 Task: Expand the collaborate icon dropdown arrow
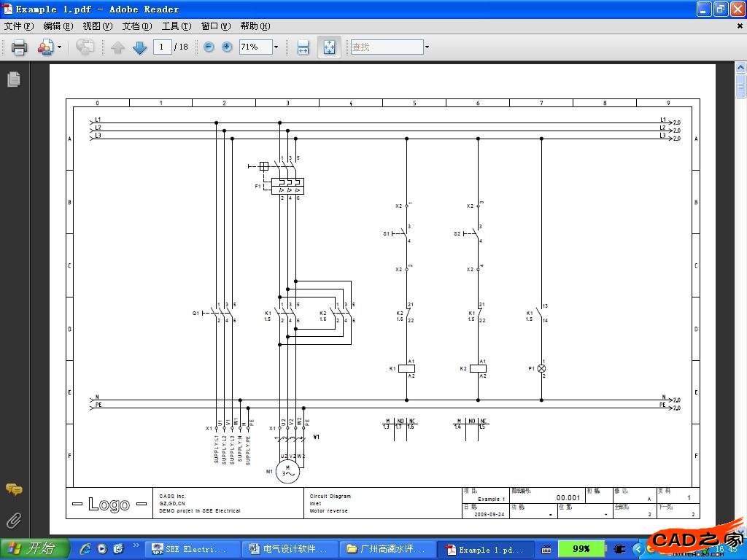click(60, 47)
